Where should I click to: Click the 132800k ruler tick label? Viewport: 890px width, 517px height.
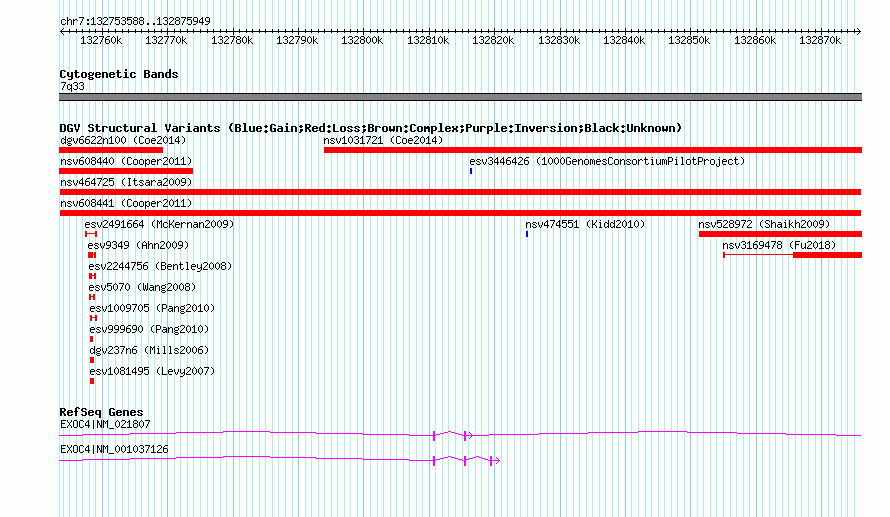tap(362, 40)
